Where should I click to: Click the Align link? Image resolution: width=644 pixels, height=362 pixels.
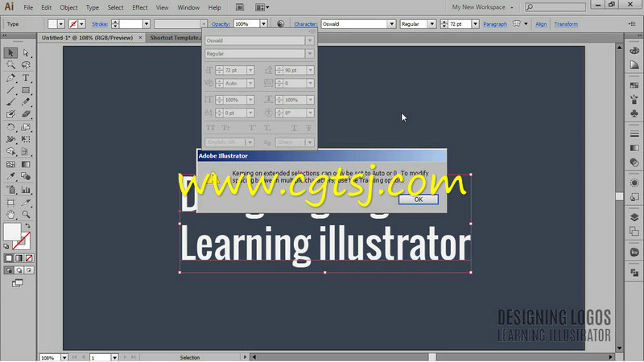point(541,24)
